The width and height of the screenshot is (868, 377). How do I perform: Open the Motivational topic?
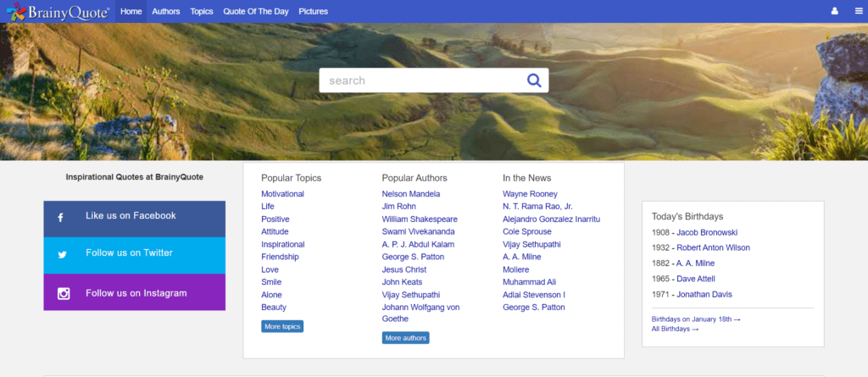(282, 194)
